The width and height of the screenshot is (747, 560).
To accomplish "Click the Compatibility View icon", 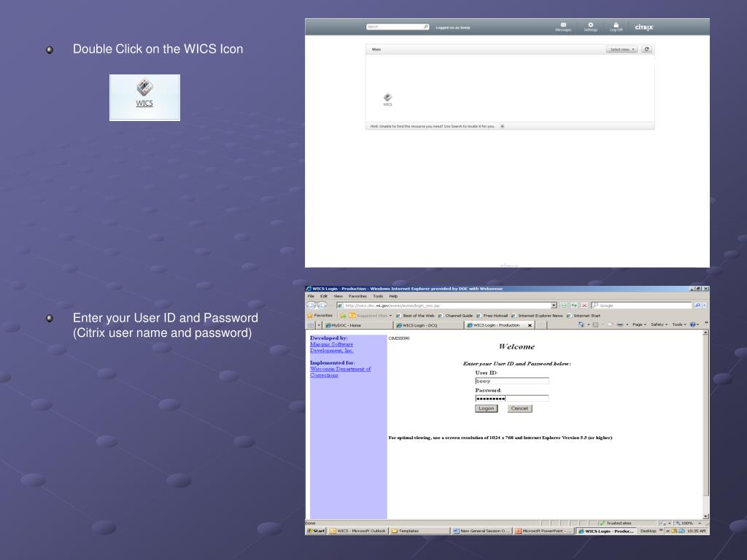I will pos(564,306).
